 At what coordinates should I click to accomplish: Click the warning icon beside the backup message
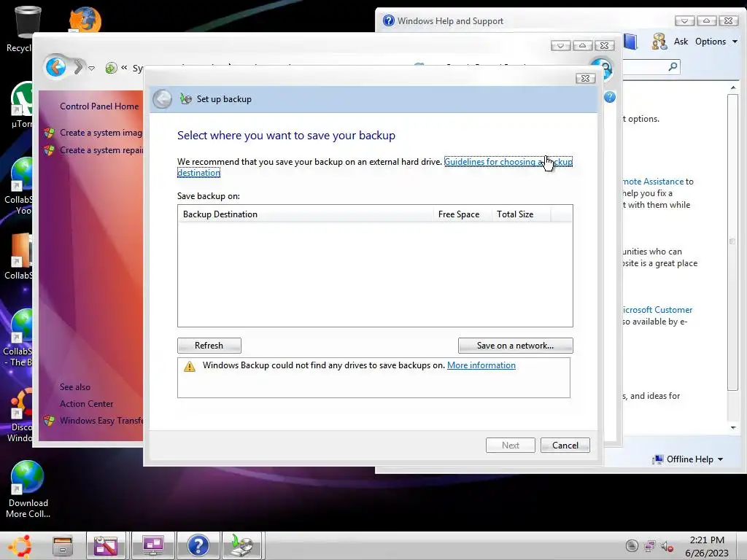tap(190, 366)
